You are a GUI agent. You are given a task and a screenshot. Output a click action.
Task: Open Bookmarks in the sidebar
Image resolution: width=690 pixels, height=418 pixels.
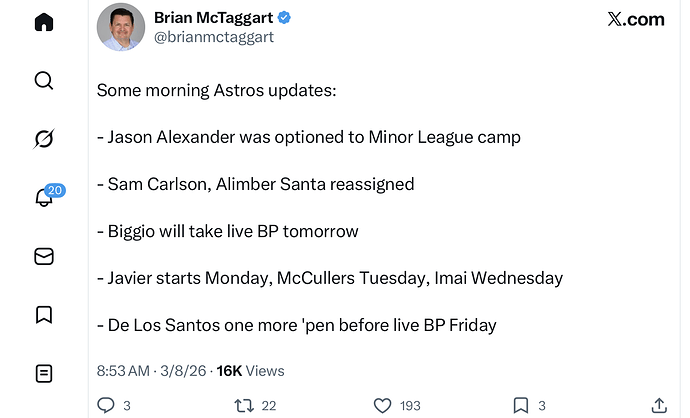[x=44, y=315]
